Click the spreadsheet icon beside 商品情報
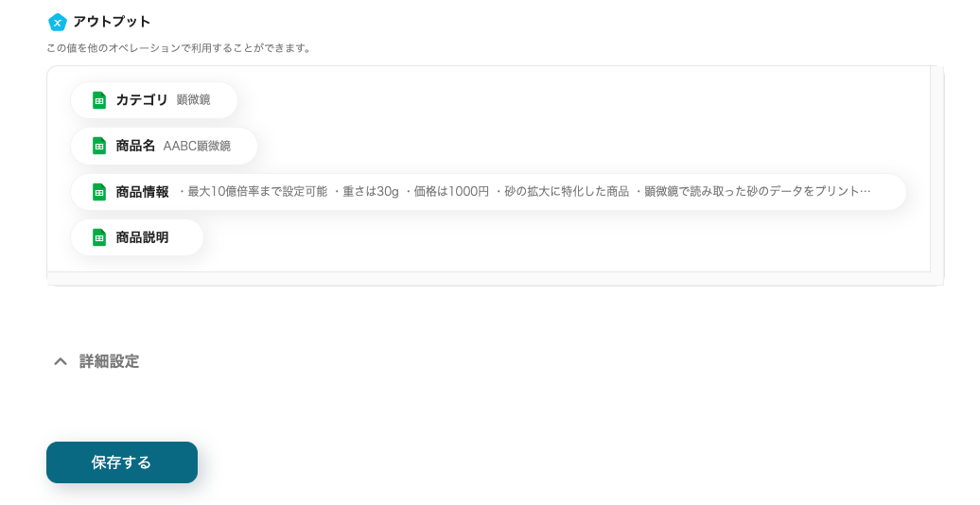 pos(99,192)
